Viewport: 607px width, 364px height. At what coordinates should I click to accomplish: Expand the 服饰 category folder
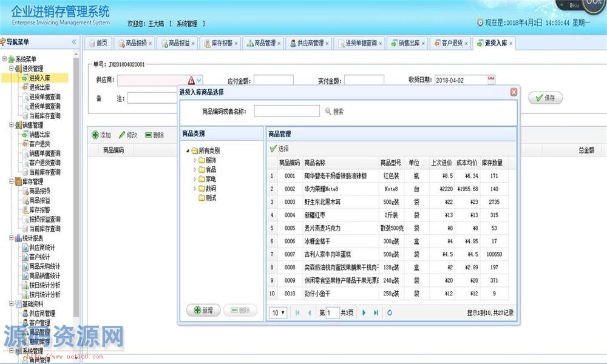click(x=195, y=161)
